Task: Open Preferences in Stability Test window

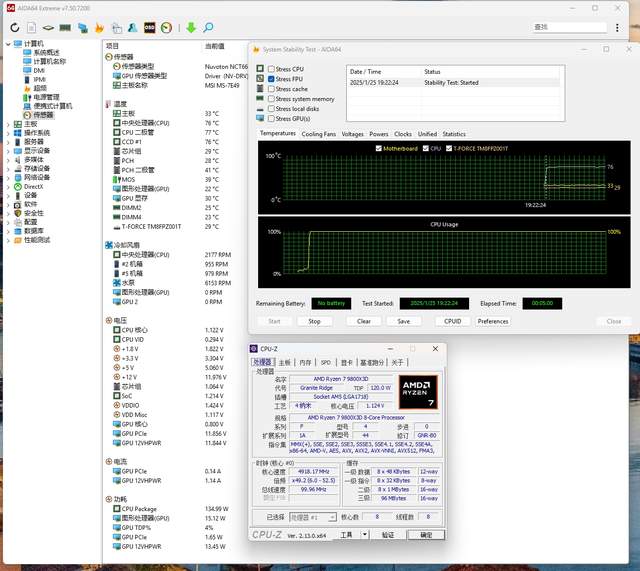Action: click(493, 321)
